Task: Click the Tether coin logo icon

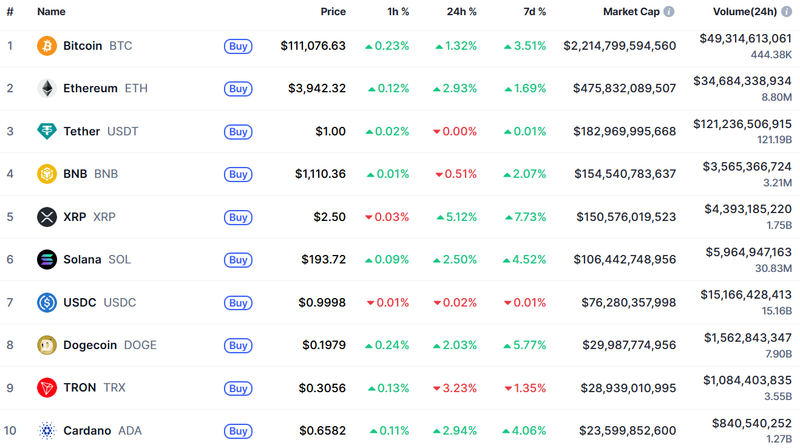Action: pyautogui.click(x=47, y=131)
